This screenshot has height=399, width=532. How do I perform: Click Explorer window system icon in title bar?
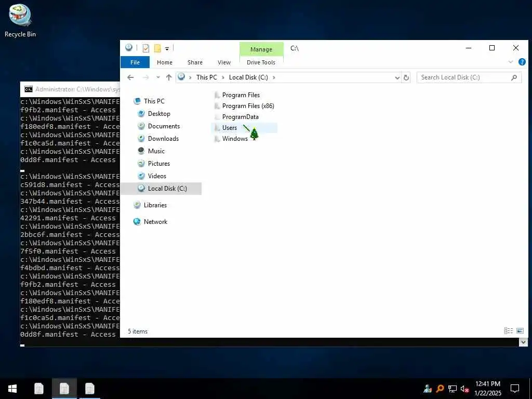click(x=129, y=47)
